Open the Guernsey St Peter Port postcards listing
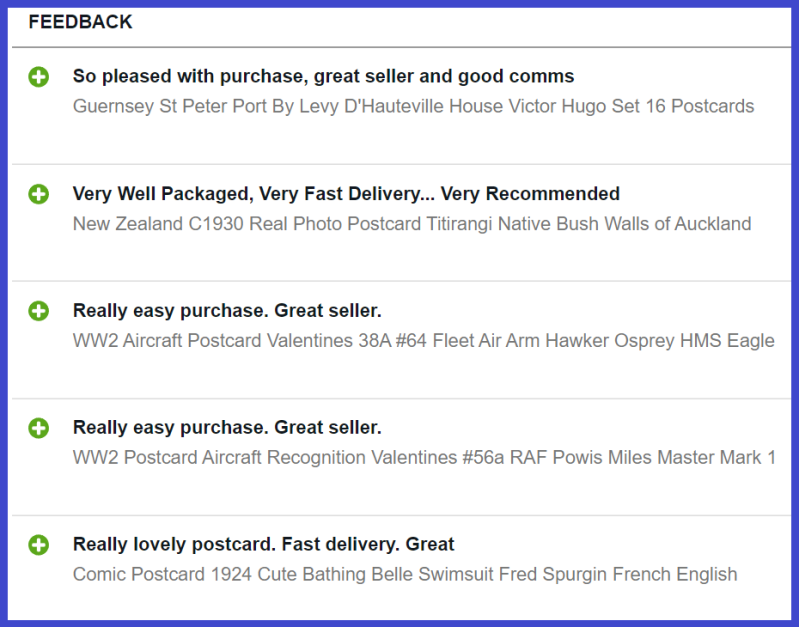Screen dimensions: 799x627 (413, 106)
